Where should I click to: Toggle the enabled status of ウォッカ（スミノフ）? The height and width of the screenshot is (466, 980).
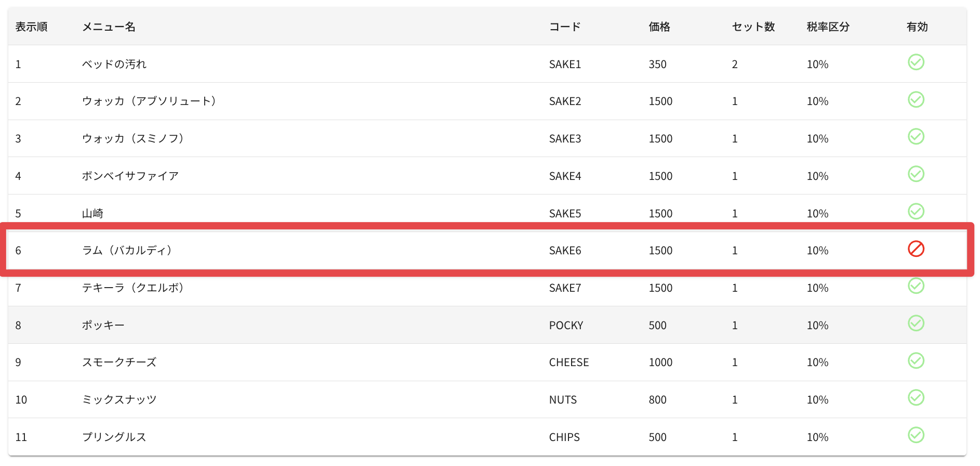pyautogui.click(x=916, y=136)
